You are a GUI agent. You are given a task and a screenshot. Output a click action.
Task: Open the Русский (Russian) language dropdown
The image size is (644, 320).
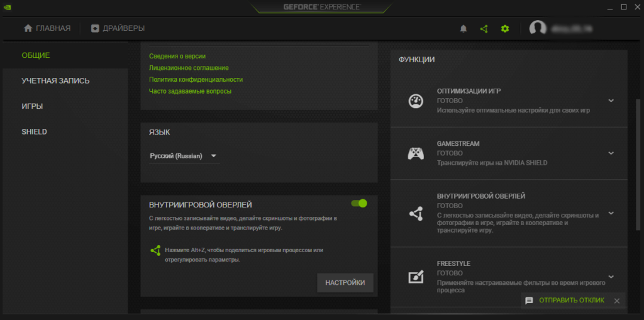pos(184,156)
